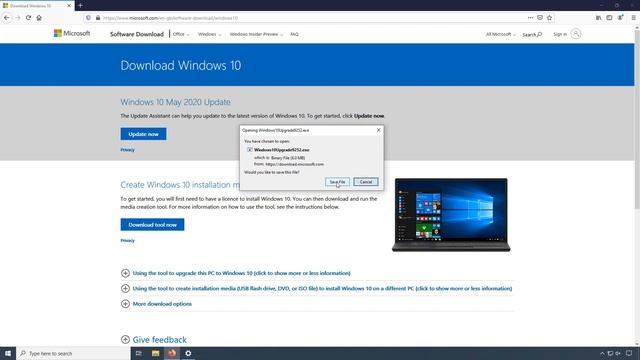The width and height of the screenshot is (640, 360).
Task: Go back with the browser back arrow
Action: 7,18
